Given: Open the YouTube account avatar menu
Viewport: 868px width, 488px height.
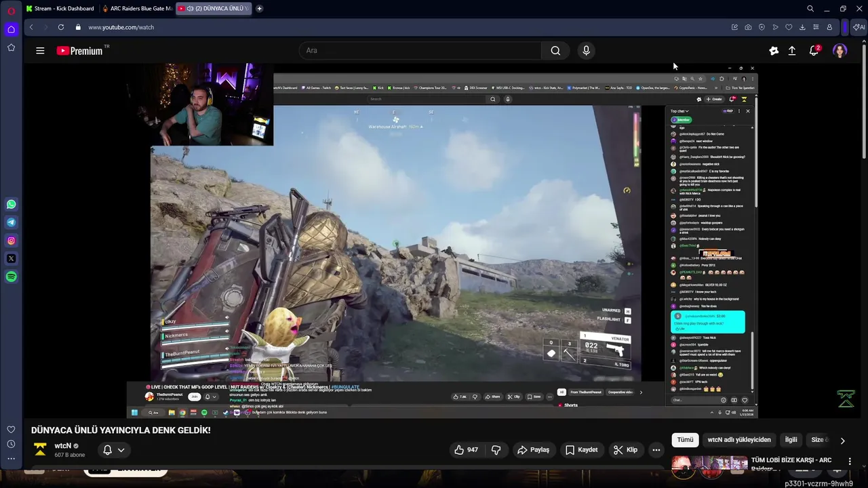Looking at the screenshot, I should (x=840, y=51).
